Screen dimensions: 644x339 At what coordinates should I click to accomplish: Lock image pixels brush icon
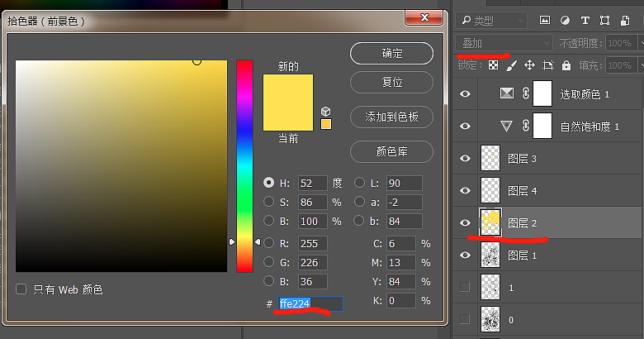pos(511,65)
